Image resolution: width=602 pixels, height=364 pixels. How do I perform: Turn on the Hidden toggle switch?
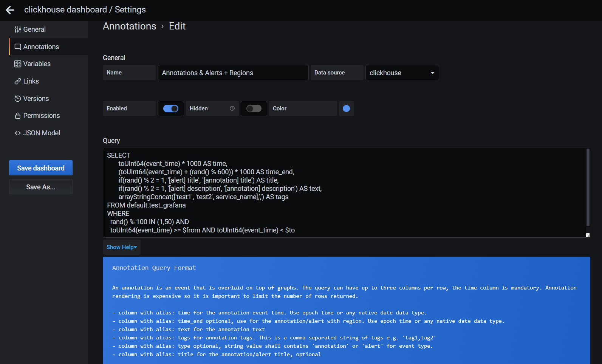(x=254, y=108)
